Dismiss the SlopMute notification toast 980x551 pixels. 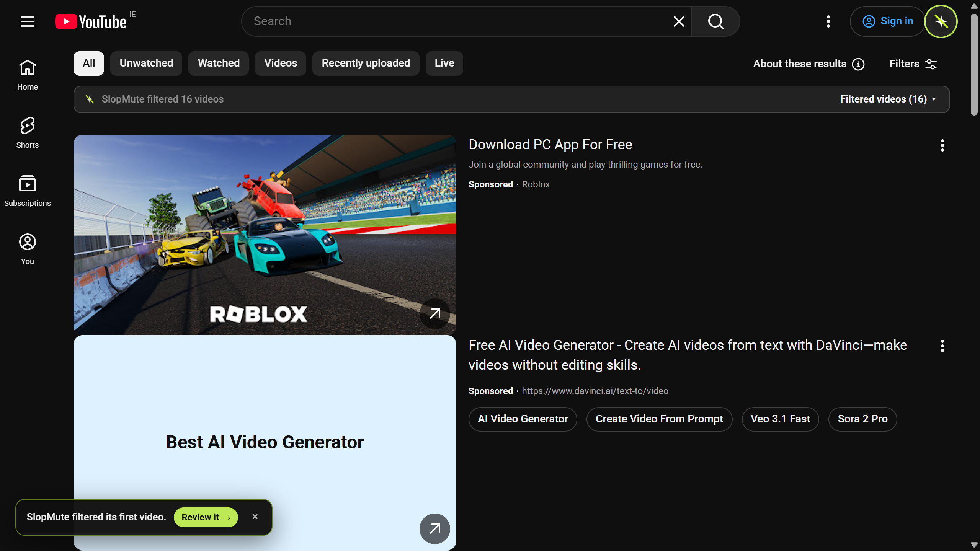click(x=255, y=517)
